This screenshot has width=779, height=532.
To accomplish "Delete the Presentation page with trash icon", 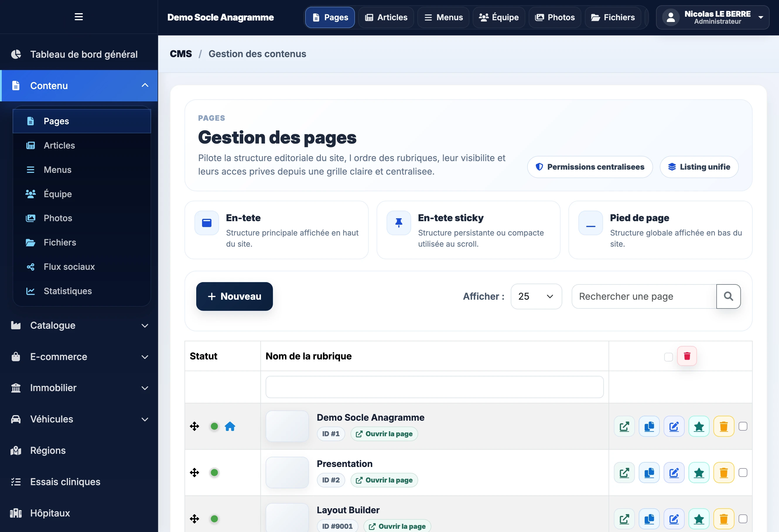I will [724, 473].
